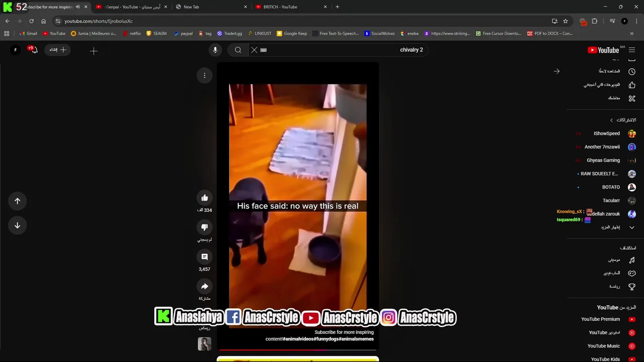Viewport: 644px width, 362px height.
Task: Open the media controls icon in the Chrome toolbar
Action: click(612, 21)
